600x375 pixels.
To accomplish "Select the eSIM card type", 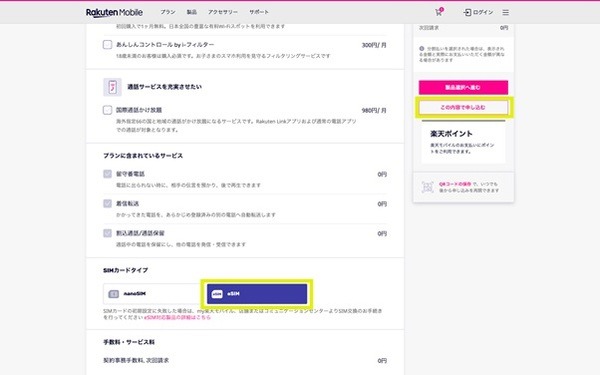I will [257, 294].
